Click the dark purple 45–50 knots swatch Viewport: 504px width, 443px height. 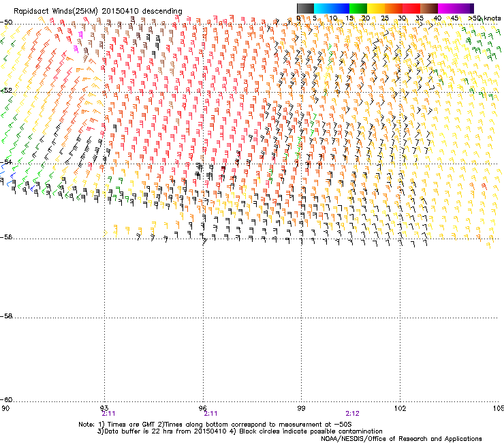point(464,8)
